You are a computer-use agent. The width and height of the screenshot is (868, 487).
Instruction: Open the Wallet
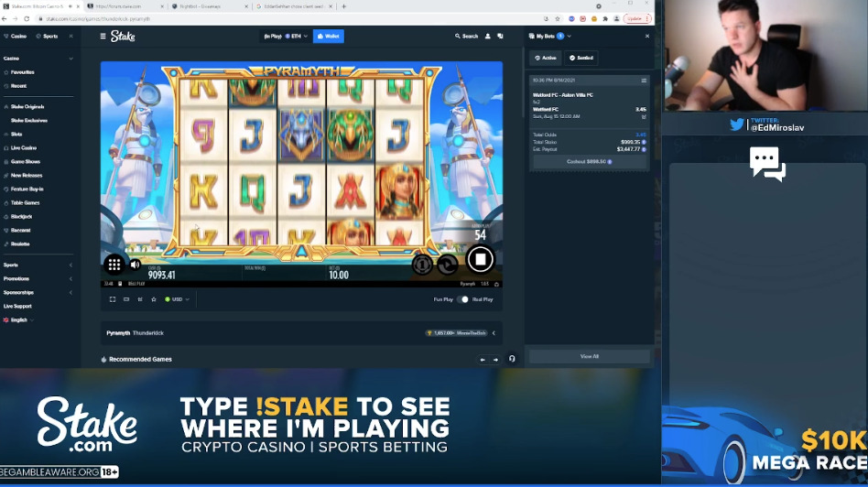329,36
